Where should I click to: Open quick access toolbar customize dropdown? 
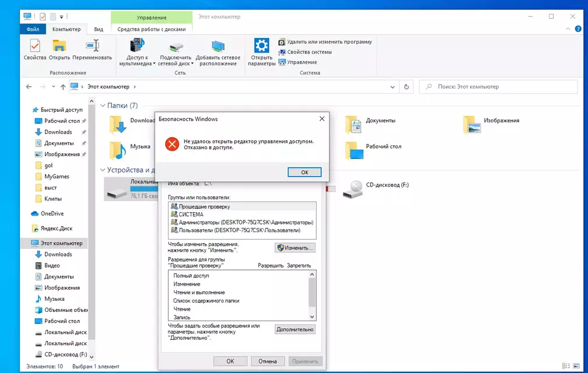(x=61, y=17)
